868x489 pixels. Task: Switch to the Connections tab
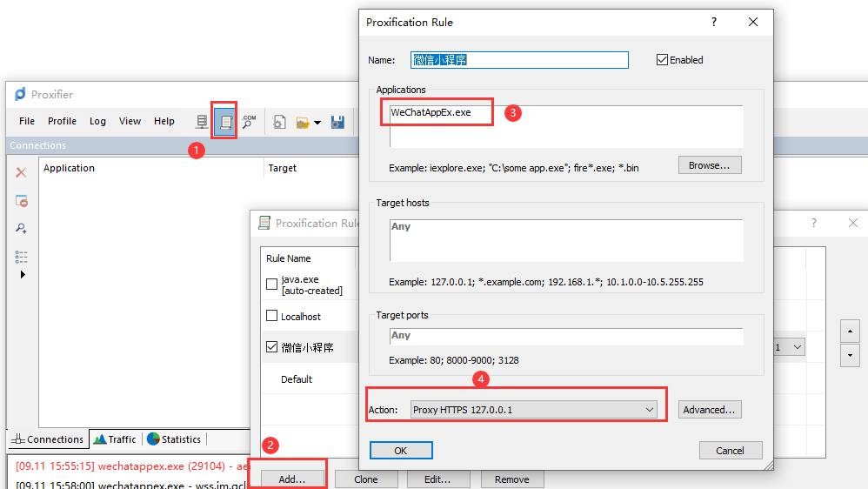click(48, 439)
